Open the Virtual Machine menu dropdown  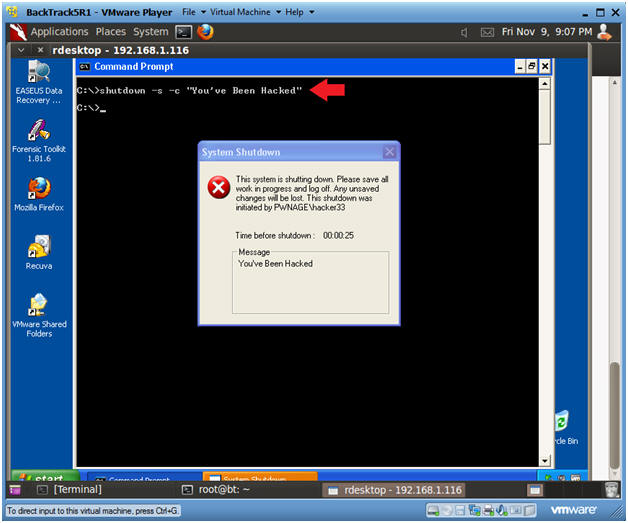(246, 12)
